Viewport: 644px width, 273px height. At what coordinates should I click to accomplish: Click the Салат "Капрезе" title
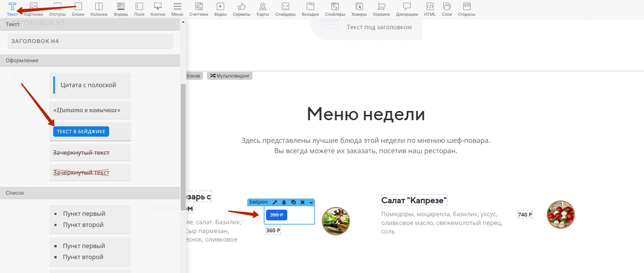414,200
